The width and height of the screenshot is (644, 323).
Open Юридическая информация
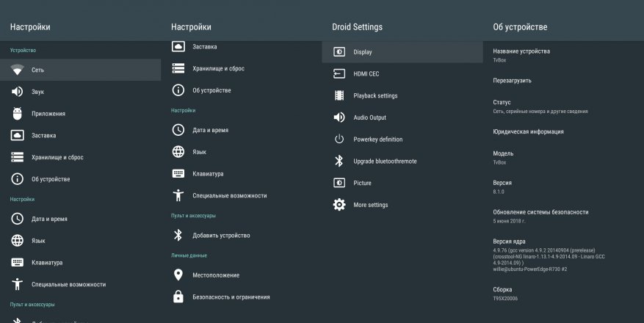528,132
